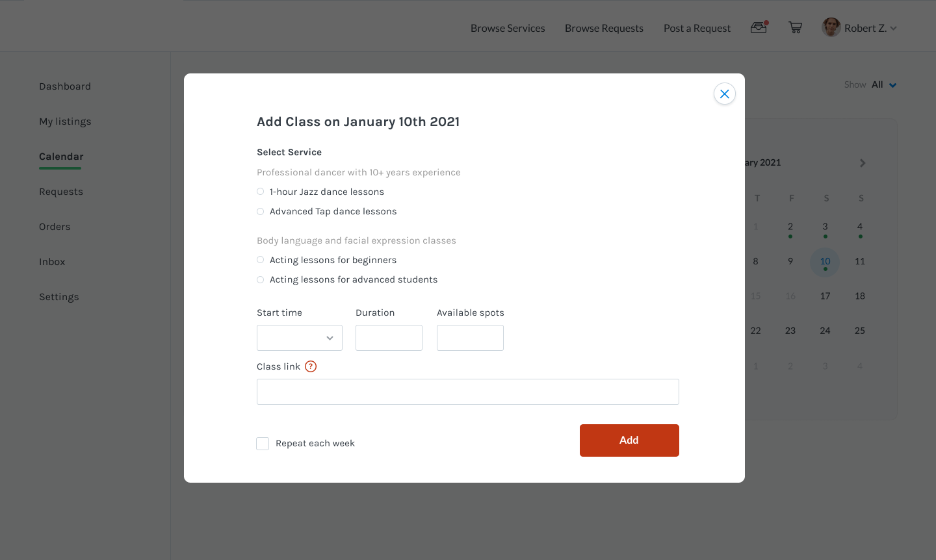936x560 pixels.
Task: Focus the Duration input field
Action: click(x=389, y=338)
